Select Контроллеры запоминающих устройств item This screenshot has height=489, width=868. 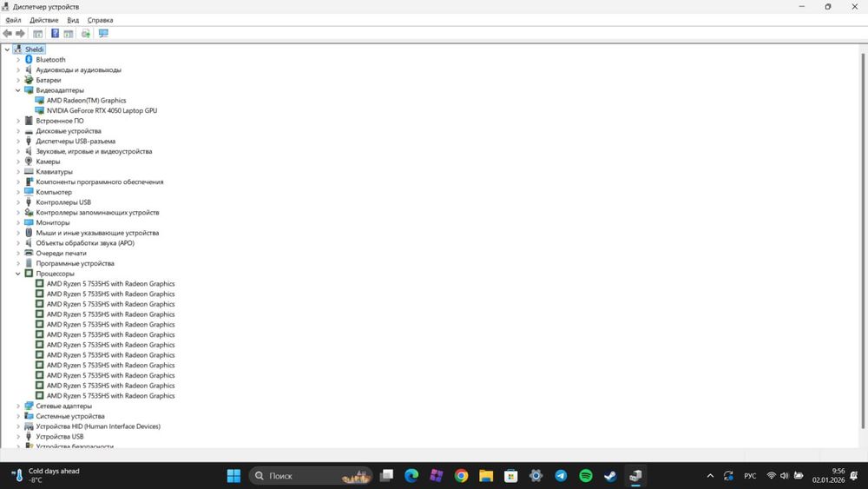97,212
